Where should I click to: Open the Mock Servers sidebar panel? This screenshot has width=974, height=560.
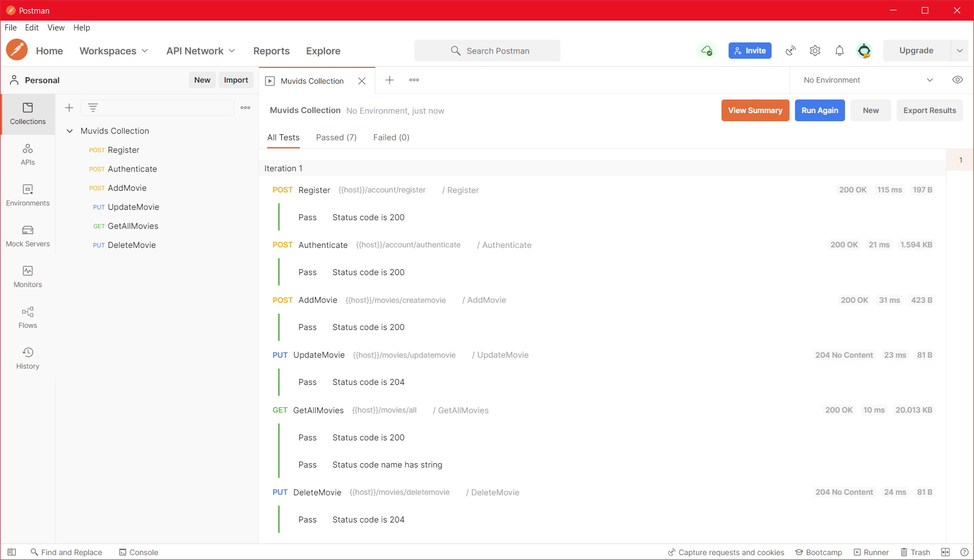tap(28, 237)
